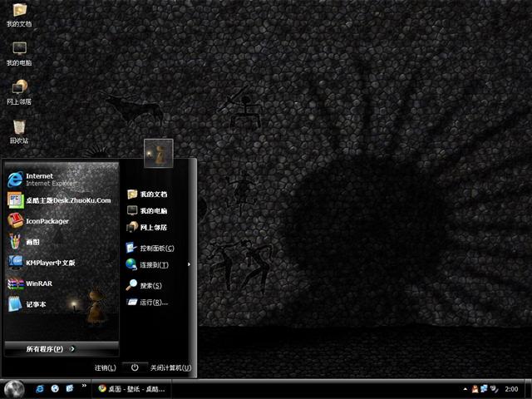Image resolution: width=532 pixels, height=399 pixels.
Task: Open Internet Explorer from the Start menu
Action: point(50,179)
